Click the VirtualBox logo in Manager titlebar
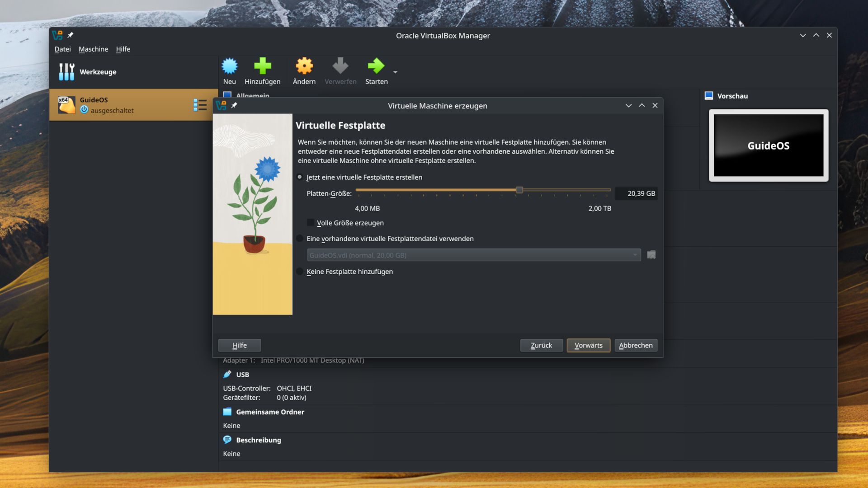Image resolution: width=868 pixels, height=488 pixels. (57, 35)
